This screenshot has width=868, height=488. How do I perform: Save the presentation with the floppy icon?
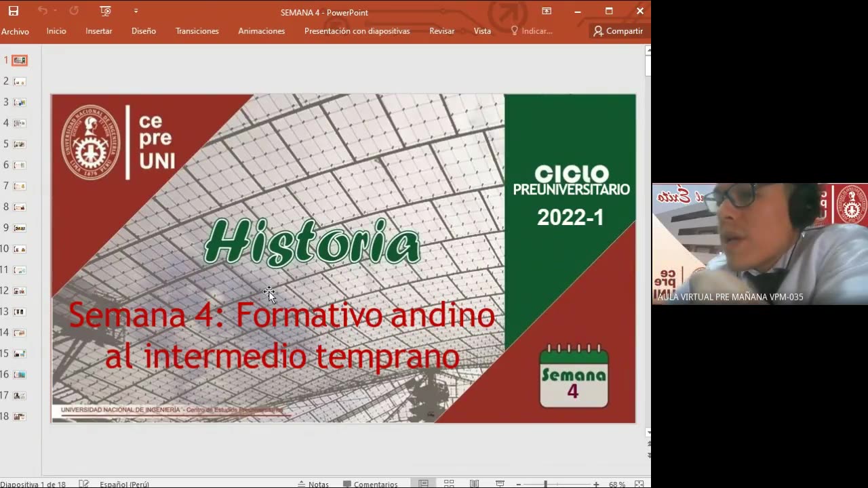(x=13, y=11)
